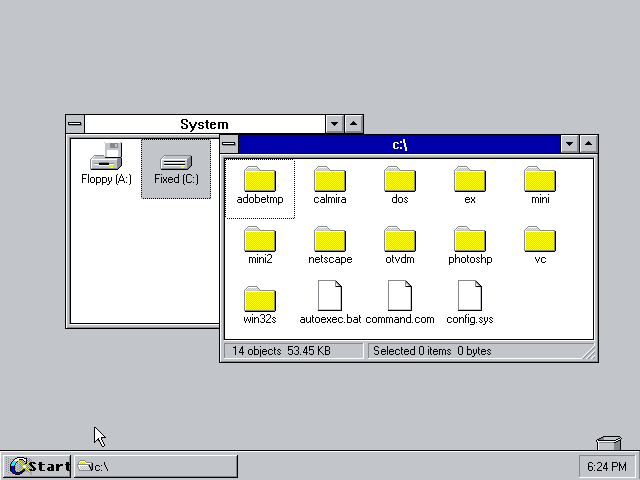Click the netscape folder icon
The height and width of the screenshot is (480, 640).
coord(330,240)
